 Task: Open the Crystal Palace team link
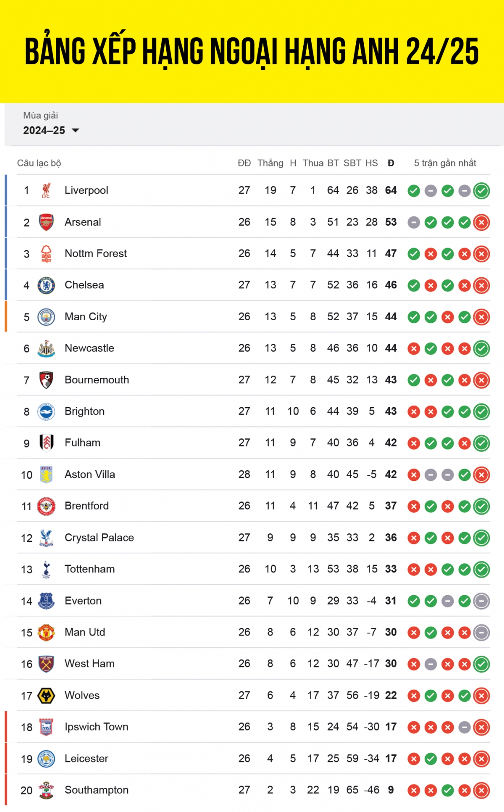pyautogui.click(x=99, y=538)
